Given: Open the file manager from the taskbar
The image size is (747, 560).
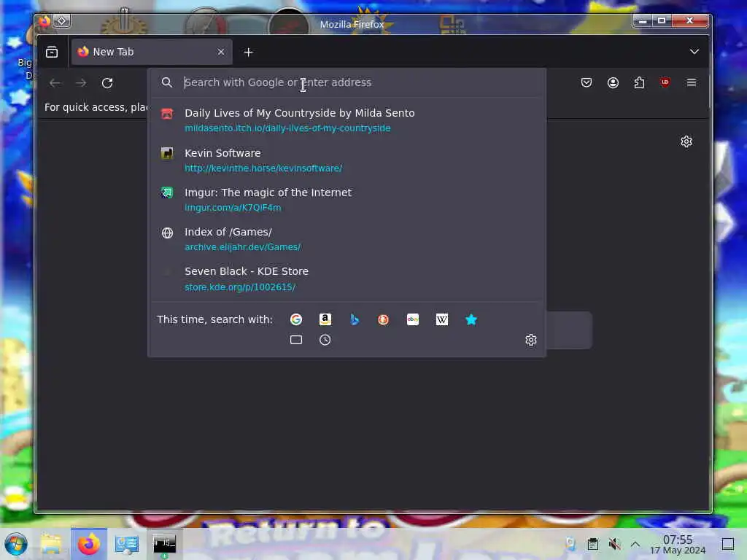Looking at the screenshot, I should point(52,544).
